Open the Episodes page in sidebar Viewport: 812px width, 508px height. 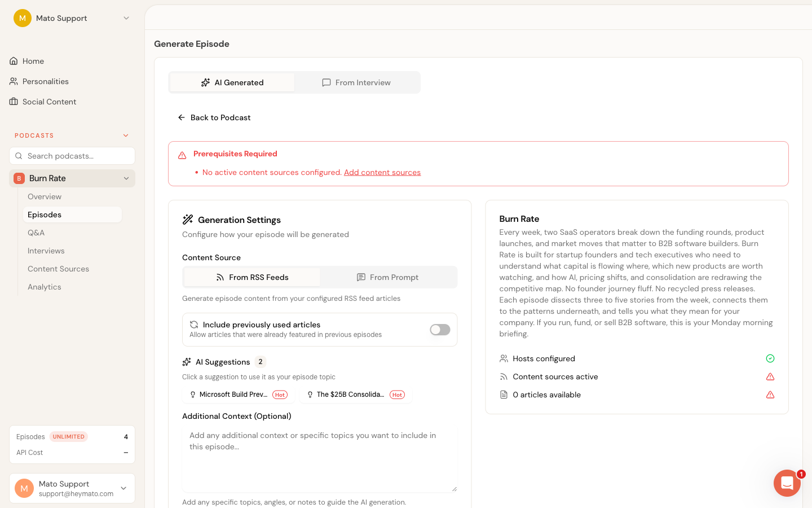click(x=72, y=214)
